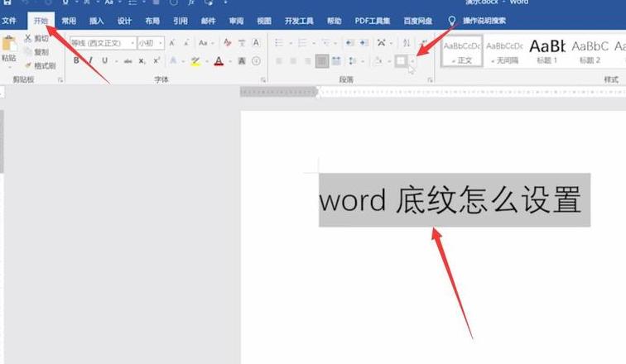Click the Phonetic Guide icon
Image resolution: width=626 pixels, height=364 pixels.
point(242,43)
